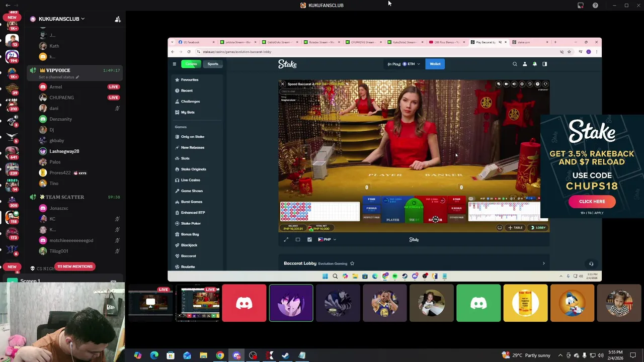Open the Stake hamburger menu

[x=175, y=64]
